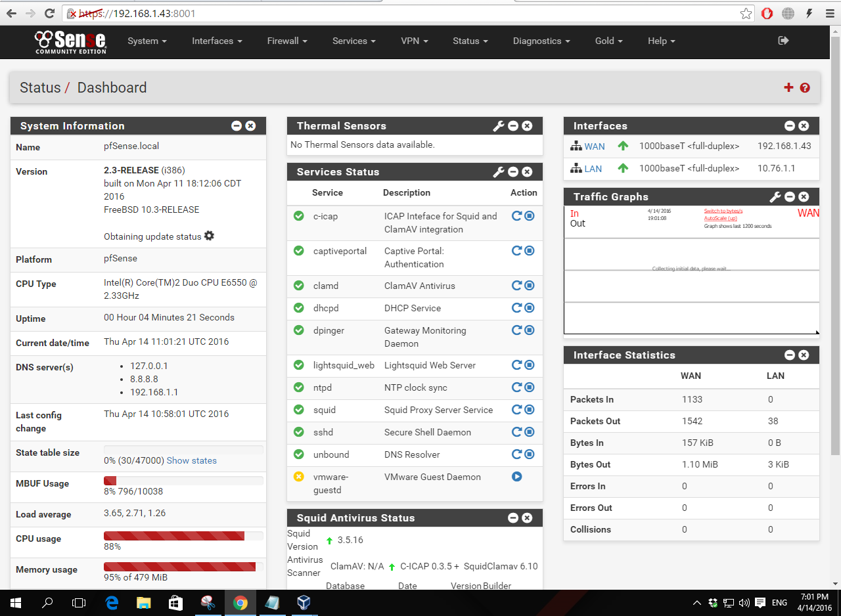The height and width of the screenshot is (616, 841).
Task: Open Thermal Sensors widget settings wrench
Action: pos(499,126)
